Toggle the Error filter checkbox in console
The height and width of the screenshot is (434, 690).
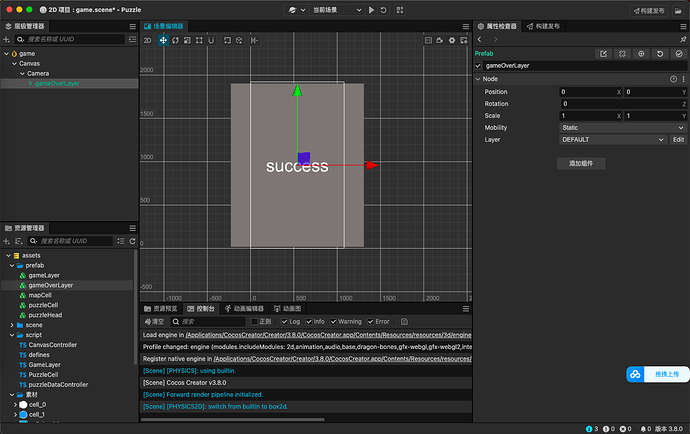click(370, 321)
